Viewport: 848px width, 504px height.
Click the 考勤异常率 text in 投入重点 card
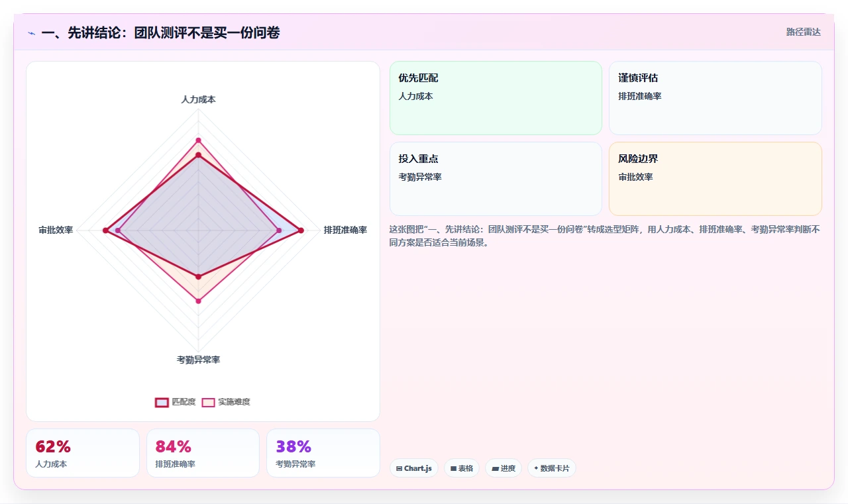point(420,177)
